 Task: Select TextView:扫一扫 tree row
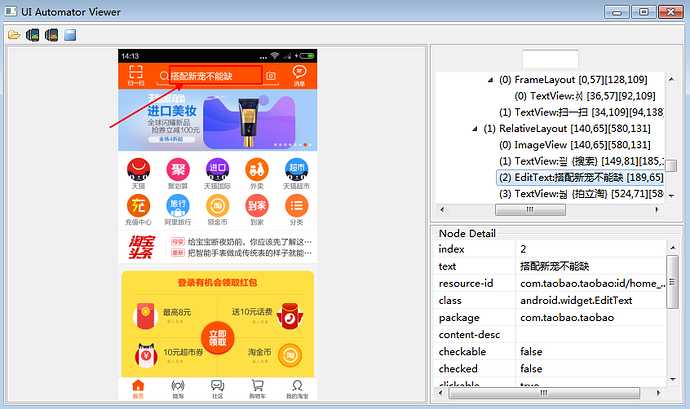[x=581, y=112]
